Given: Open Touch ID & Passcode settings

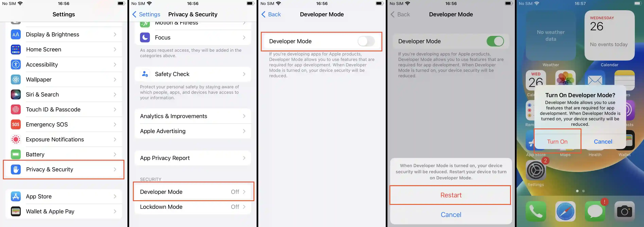Looking at the screenshot, I should tap(64, 109).
